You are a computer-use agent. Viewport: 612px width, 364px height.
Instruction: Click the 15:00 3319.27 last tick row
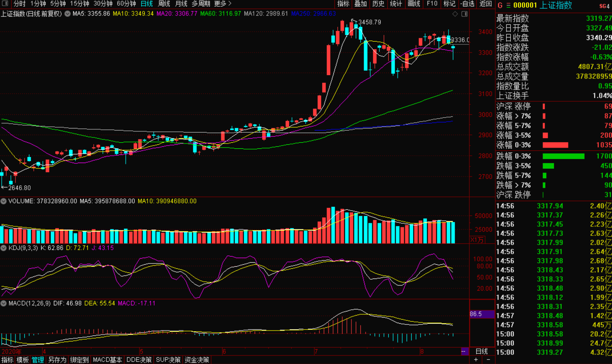point(554,352)
